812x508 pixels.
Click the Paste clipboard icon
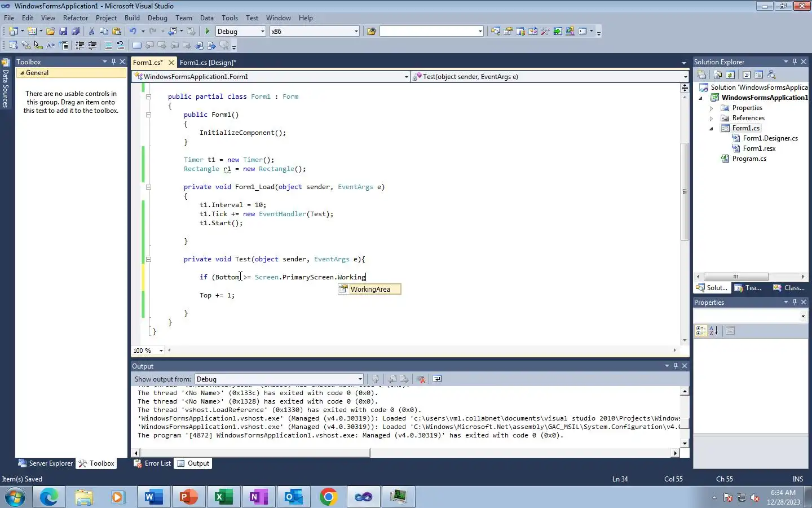(117, 32)
